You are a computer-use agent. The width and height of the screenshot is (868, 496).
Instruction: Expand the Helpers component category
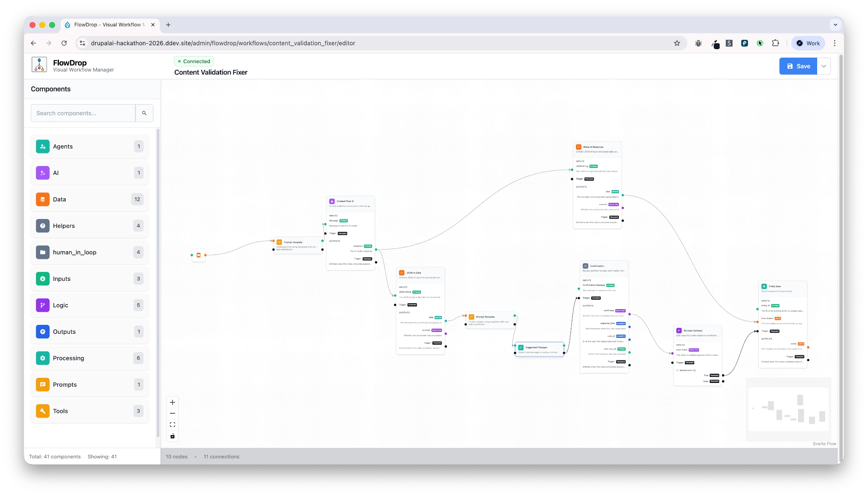[x=89, y=226]
